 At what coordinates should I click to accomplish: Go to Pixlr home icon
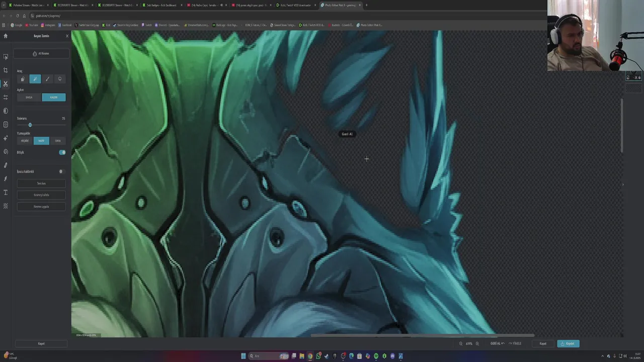6,36
